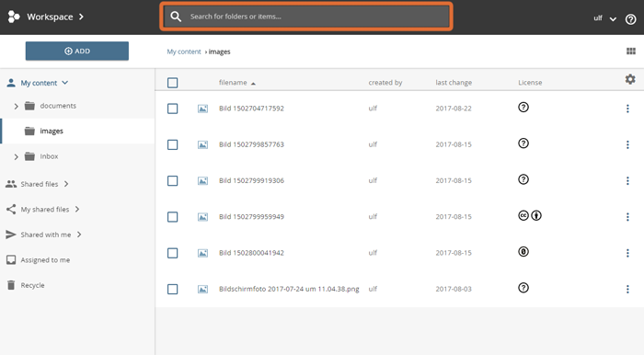Click image file icon of Bild 1502704717592
The width and height of the screenshot is (644, 355).
pyautogui.click(x=202, y=109)
